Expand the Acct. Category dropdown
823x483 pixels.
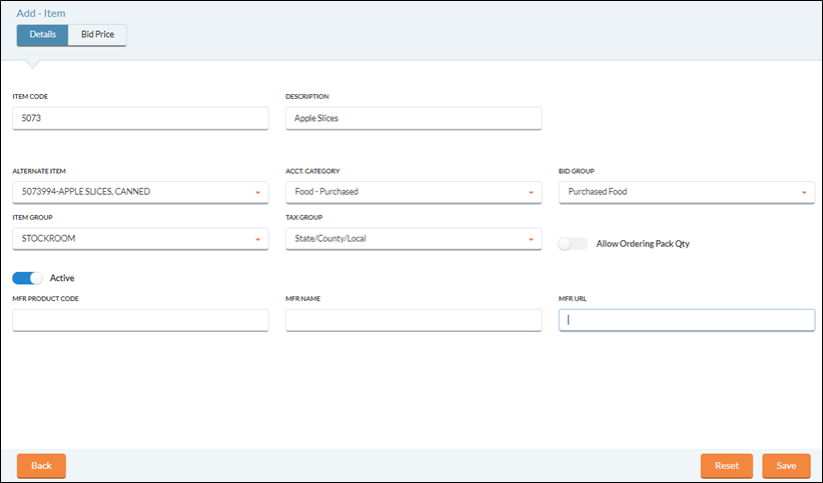coord(414,192)
